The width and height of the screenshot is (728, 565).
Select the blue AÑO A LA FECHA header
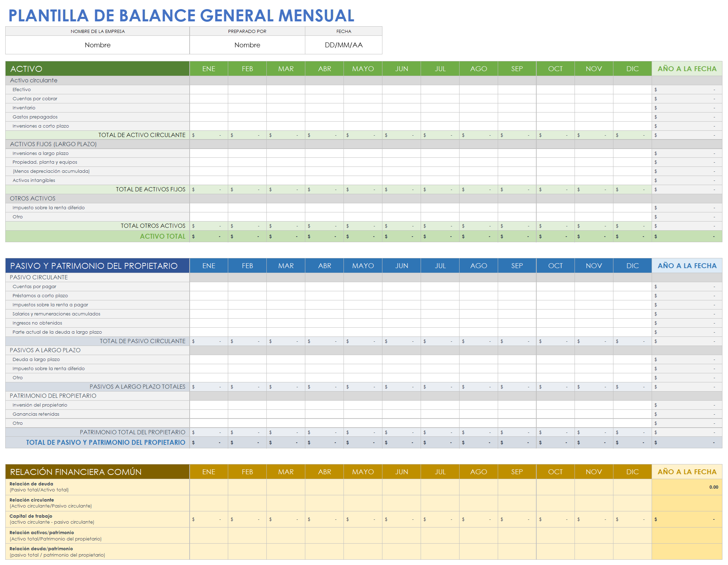pos(687,266)
